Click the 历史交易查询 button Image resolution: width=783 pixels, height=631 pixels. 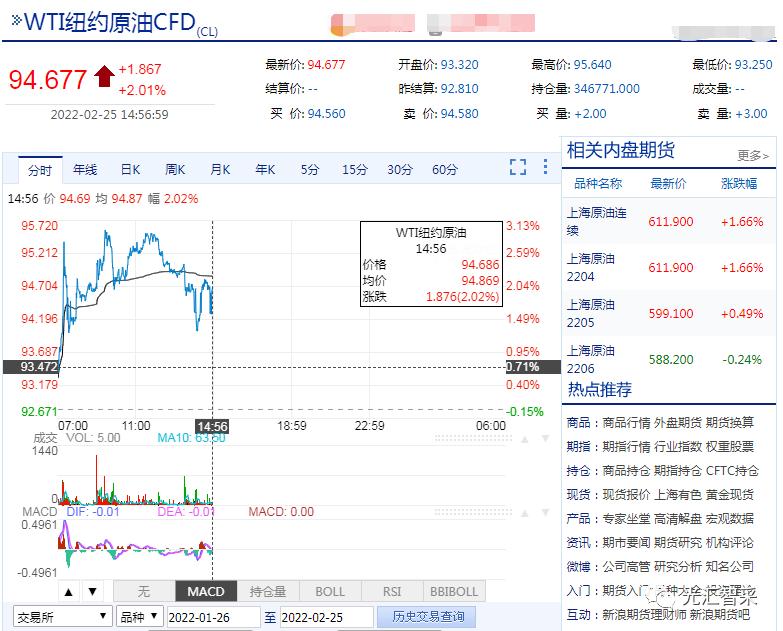click(x=428, y=617)
